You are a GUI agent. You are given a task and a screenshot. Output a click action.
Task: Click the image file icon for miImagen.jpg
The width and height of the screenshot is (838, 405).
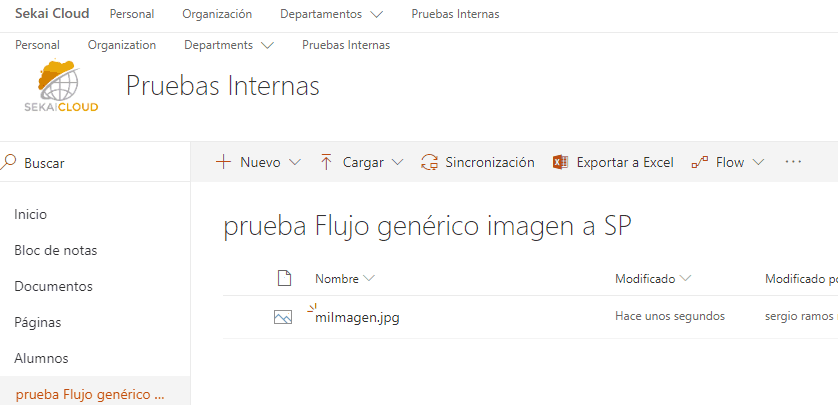tap(283, 317)
